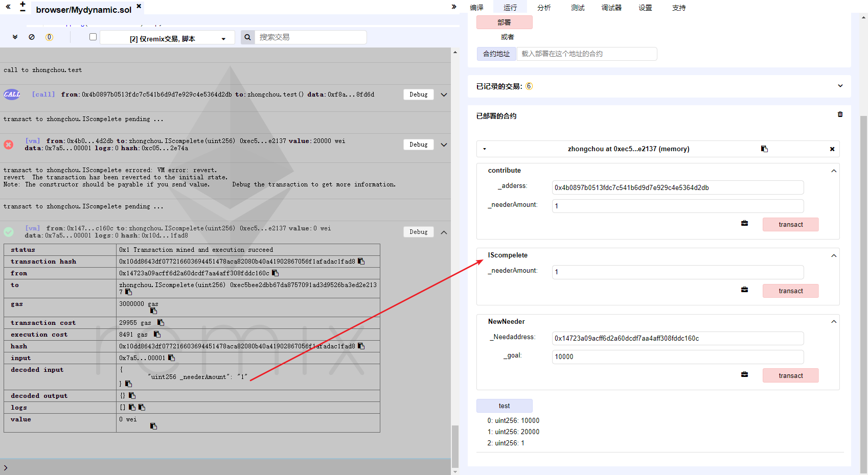Collapse the left panel with the double-arrow icon
Image resolution: width=868 pixels, height=475 pixels.
8,7
